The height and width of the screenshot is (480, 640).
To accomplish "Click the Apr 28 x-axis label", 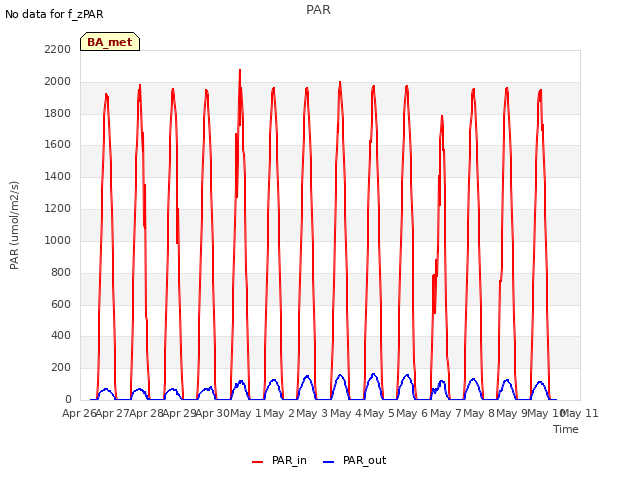I will [x=146, y=413].
